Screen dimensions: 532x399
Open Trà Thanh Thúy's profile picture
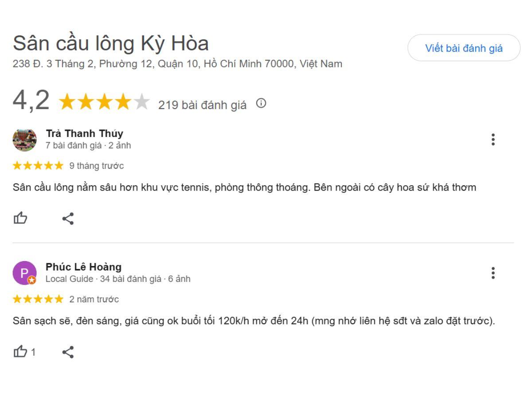25,139
